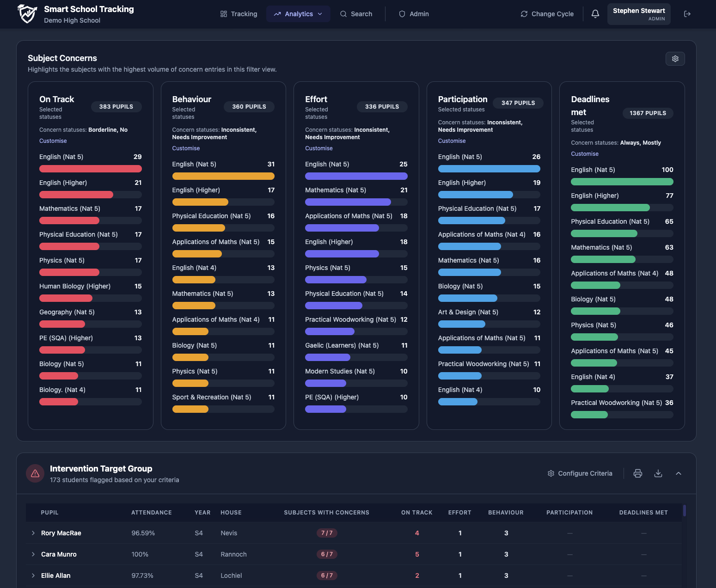This screenshot has width=716, height=588.
Task: Open the Admin section
Action: pyautogui.click(x=414, y=14)
